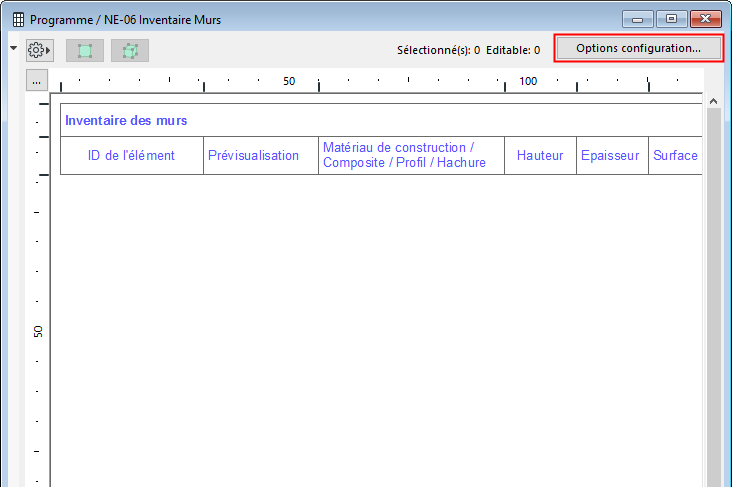Click the vertical scrollbar up arrow
732x487 pixels.
point(713,101)
